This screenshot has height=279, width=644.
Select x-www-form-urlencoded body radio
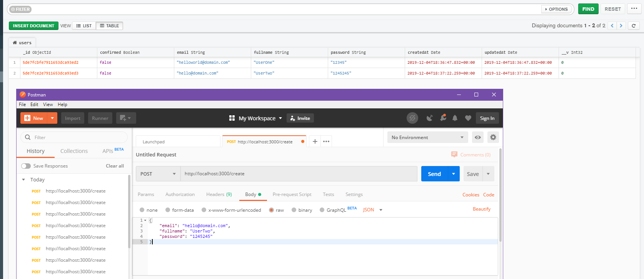coord(204,210)
